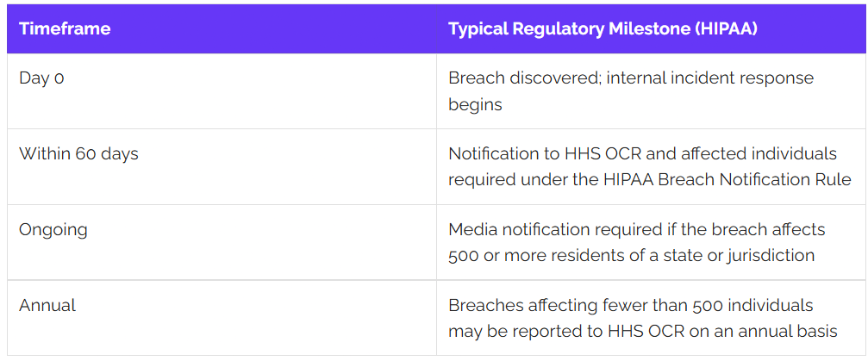Select the Day 0 timeframe cell
Screen dimensions: 868x361
pyautogui.click(x=222, y=91)
